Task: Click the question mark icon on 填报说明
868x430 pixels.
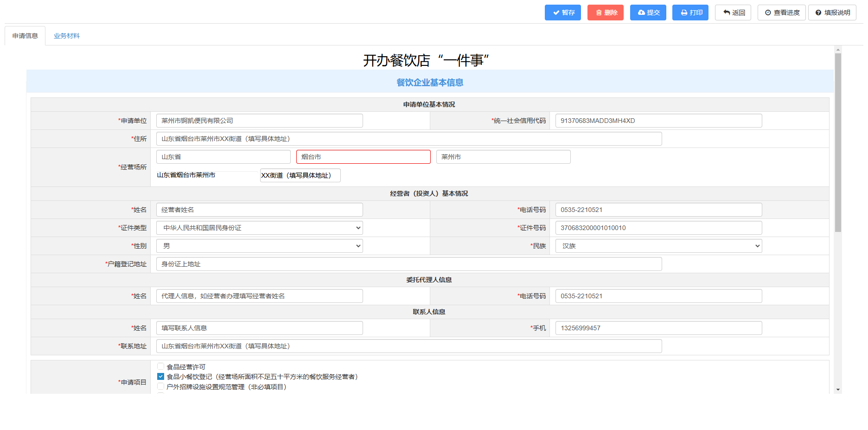Action: (x=818, y=13)
